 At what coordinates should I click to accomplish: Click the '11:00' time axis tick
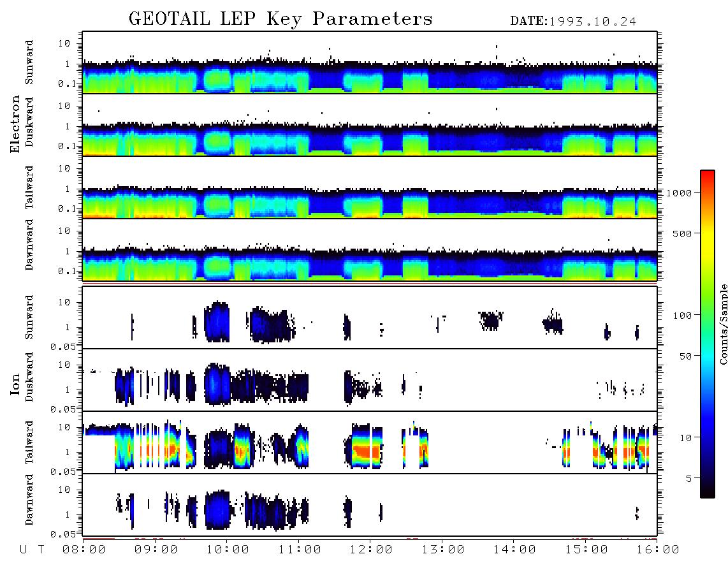click(300, 550)
